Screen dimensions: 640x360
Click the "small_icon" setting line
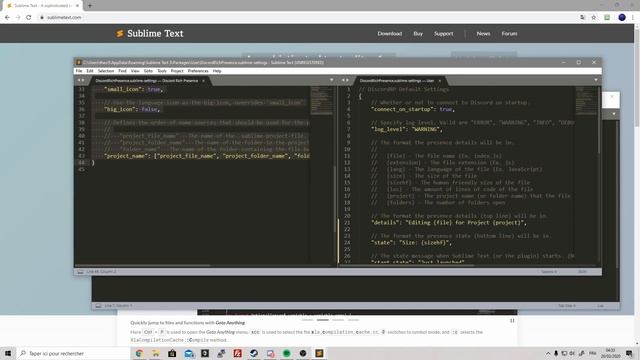(x=133, y=89)
